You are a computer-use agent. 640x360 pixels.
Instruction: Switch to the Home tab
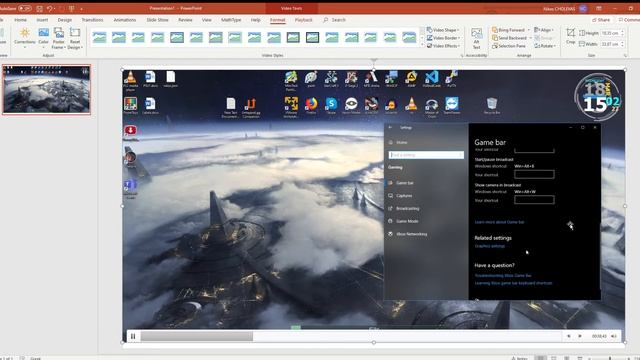pos(20,20)
